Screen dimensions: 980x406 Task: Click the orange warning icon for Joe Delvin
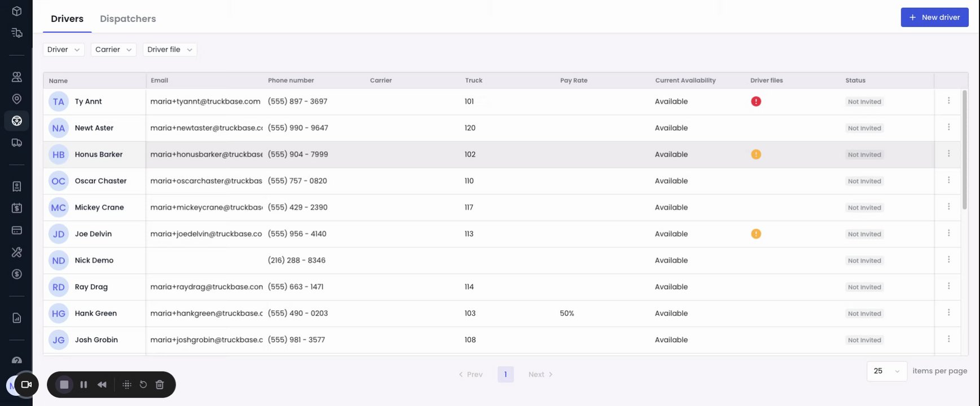(x=756, y=234)
